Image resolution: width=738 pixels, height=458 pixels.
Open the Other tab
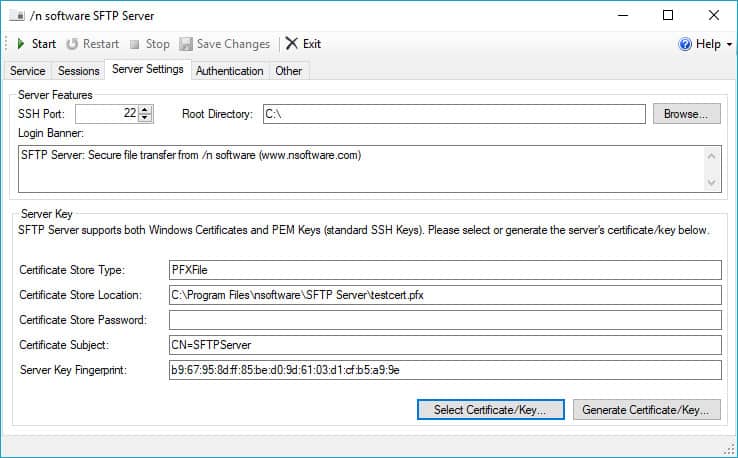tap(289, 71)
